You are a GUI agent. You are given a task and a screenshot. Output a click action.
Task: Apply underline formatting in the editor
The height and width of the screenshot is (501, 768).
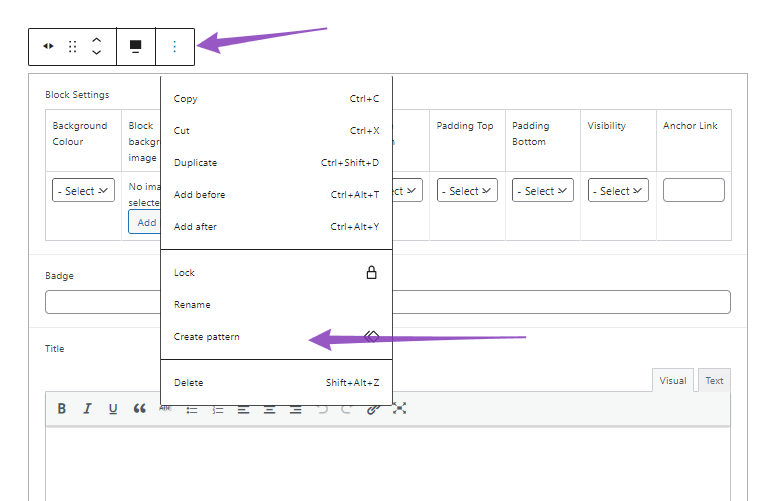tap(113, 408)
